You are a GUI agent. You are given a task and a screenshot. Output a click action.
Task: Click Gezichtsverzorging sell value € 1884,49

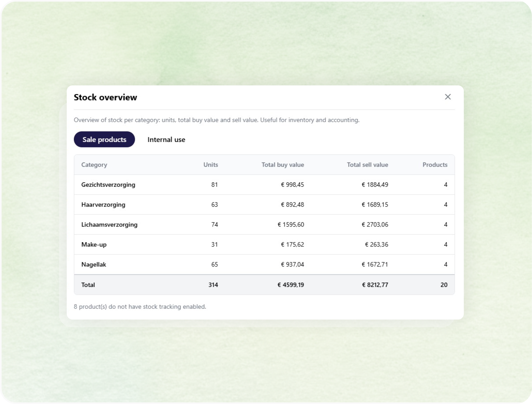(375, 185)
